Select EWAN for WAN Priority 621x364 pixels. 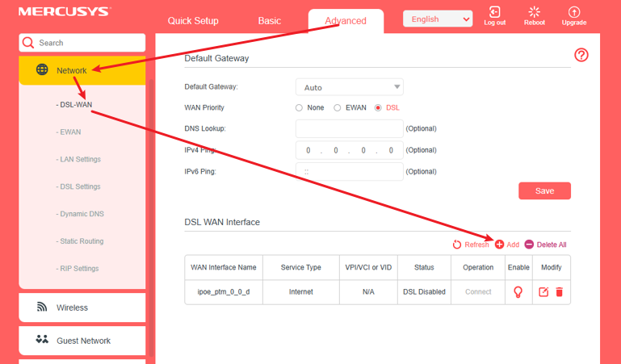(x=337, y=107)
